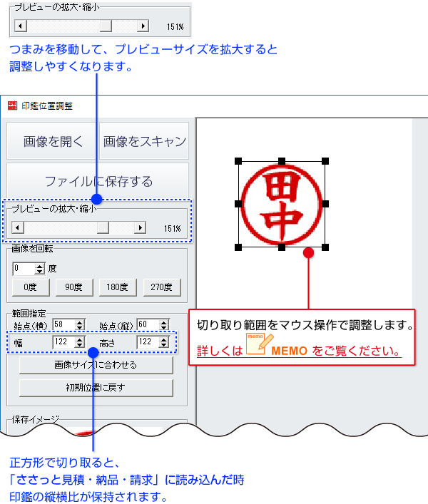This screenshot has width=428, height=504.
Task: Click the 0度 rotation button
Action: (31, 287)
